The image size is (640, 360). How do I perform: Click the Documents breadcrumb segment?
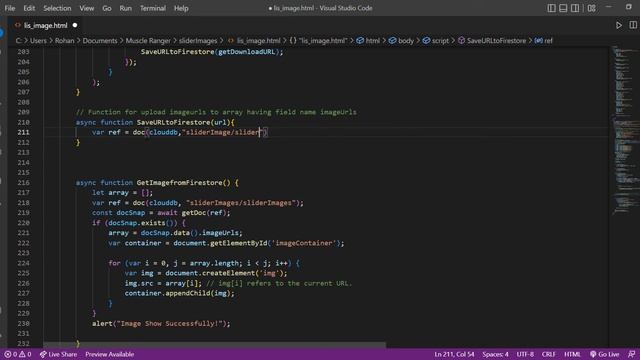100,40
